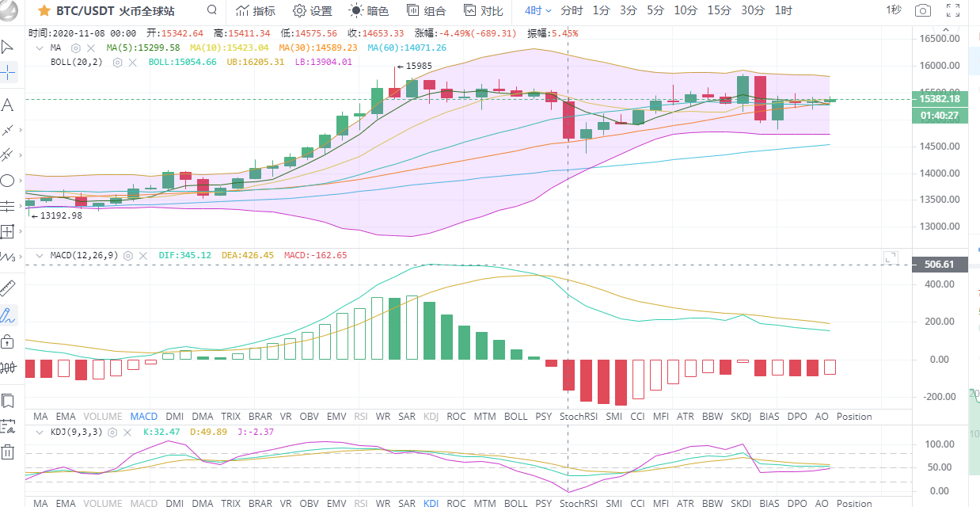Select the wave pattern tool
980x507 pixels.
[7, 257]
